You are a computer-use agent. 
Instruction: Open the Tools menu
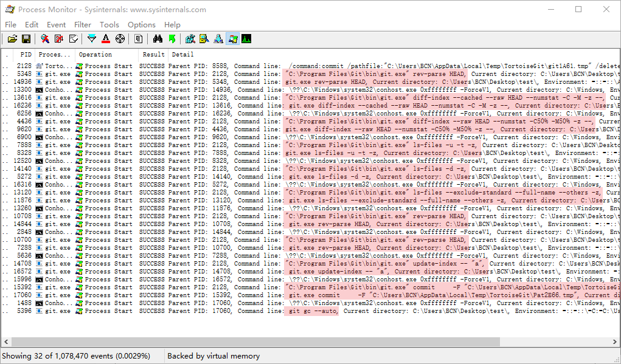point(109,24)
